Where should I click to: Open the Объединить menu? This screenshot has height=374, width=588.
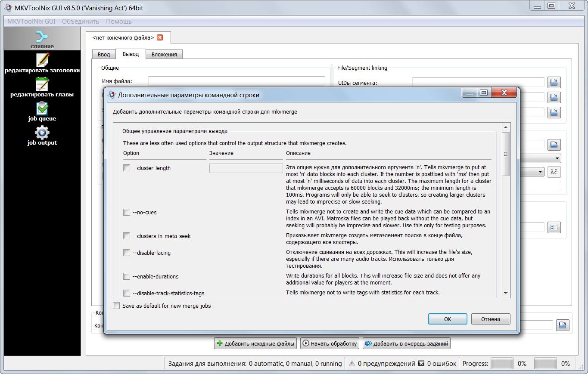click(x=81, y=21)
